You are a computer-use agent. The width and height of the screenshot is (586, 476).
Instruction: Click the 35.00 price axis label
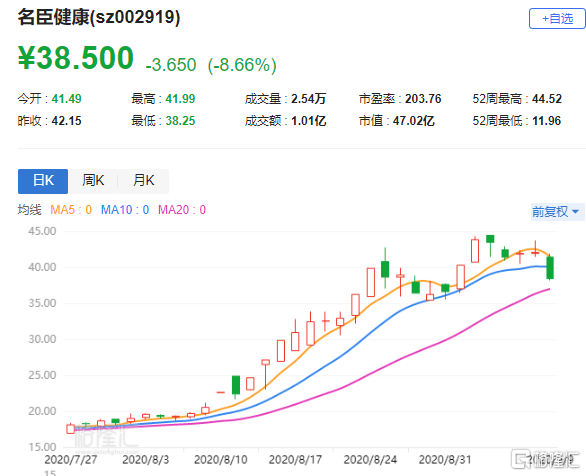tap(42, 303)
